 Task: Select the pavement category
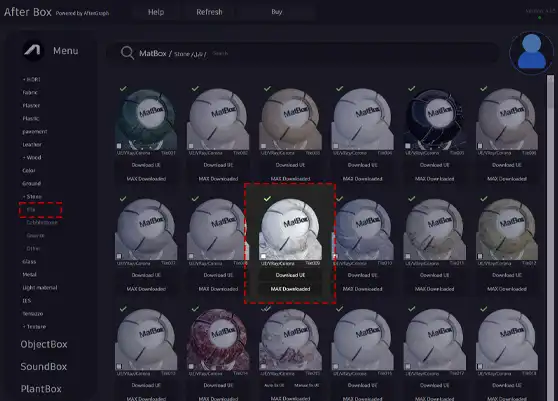[x=35, y=131]
